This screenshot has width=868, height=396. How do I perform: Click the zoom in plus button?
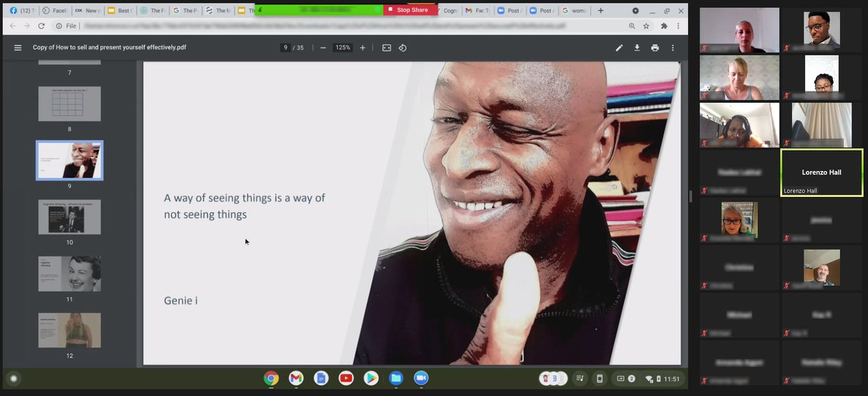[362, 48]
